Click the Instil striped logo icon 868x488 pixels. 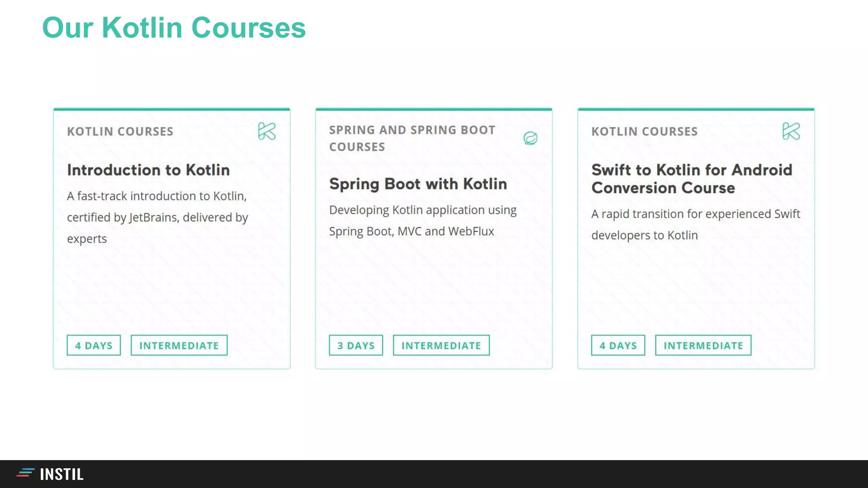25,473
